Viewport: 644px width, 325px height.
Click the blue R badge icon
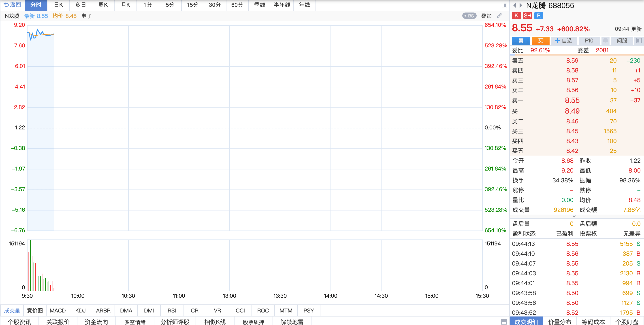[539, 16]
